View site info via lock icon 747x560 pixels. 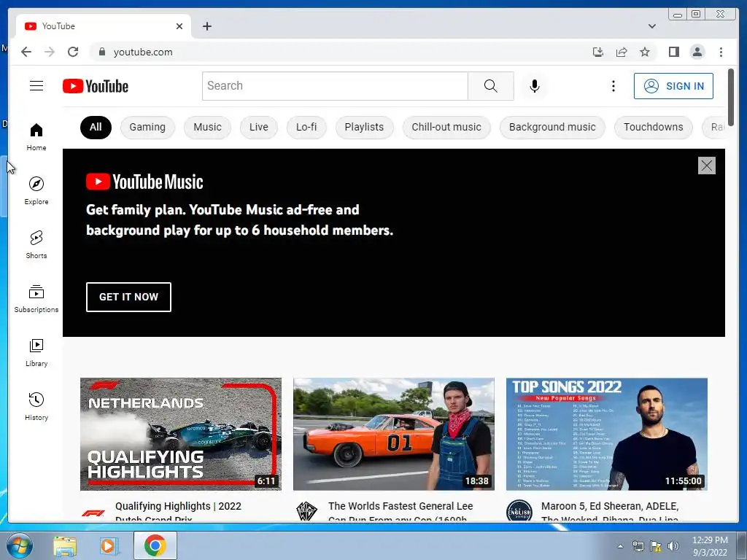coord(101,52)
